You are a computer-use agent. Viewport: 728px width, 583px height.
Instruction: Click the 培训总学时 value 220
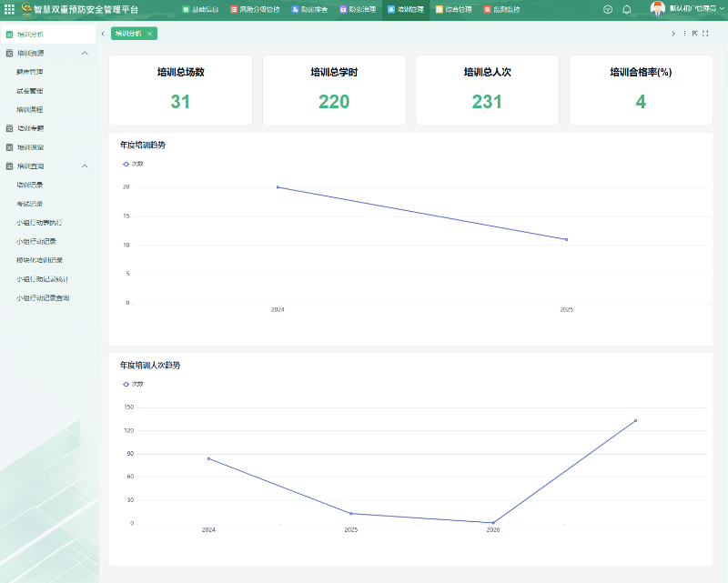pyautogui.click(x=334, y=102)
